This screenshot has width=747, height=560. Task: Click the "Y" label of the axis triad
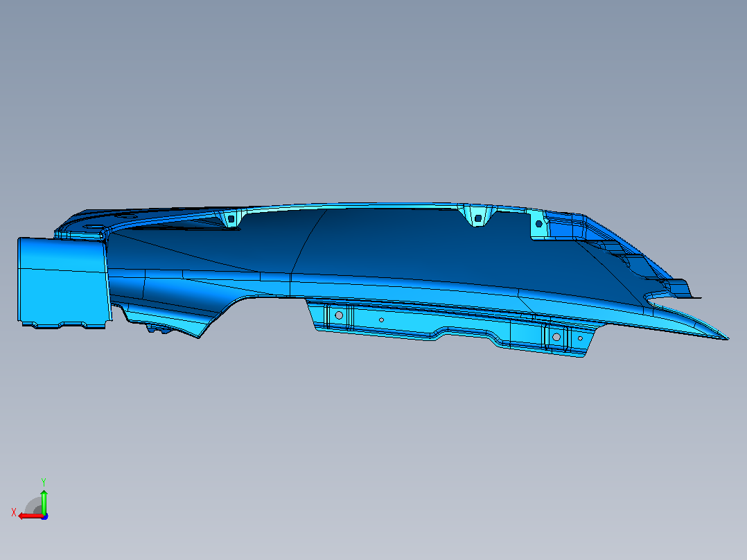pyautogui.click(x=44, y=482)
